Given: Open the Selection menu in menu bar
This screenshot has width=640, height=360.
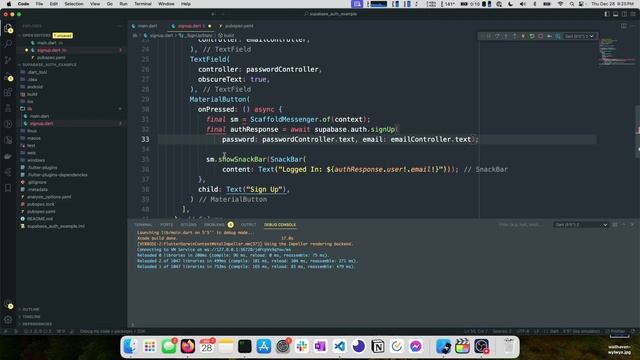Looking at the screenshot, I should point(74,4).
